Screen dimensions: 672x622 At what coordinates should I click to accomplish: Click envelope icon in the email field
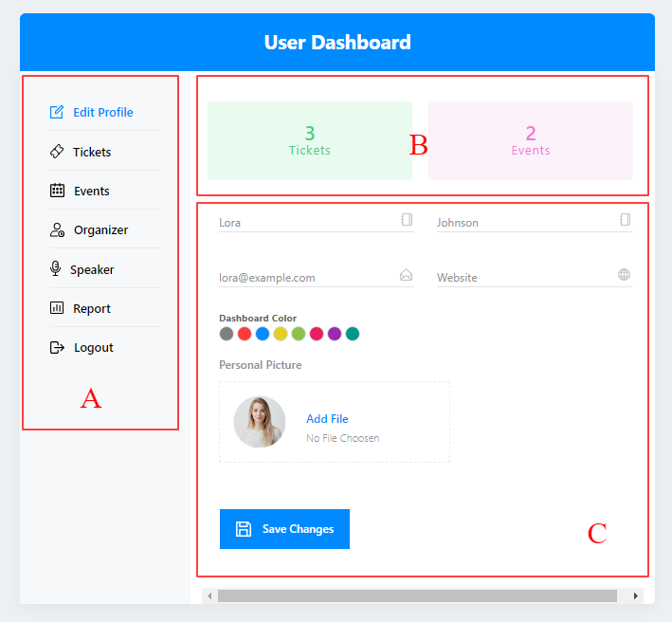click(x=406, y=274)
